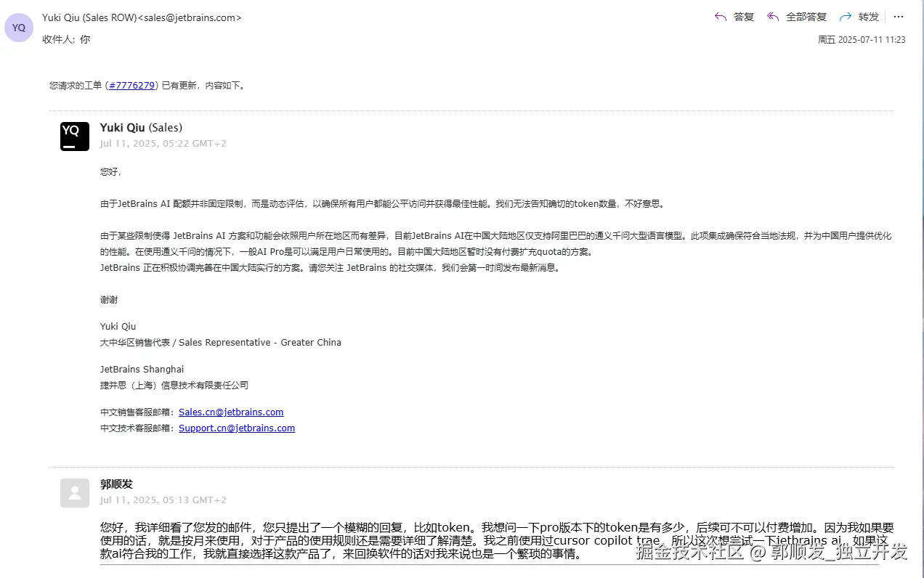Click the 答复 reply button
Screen dimensions: 924x578
coord(742,17)
